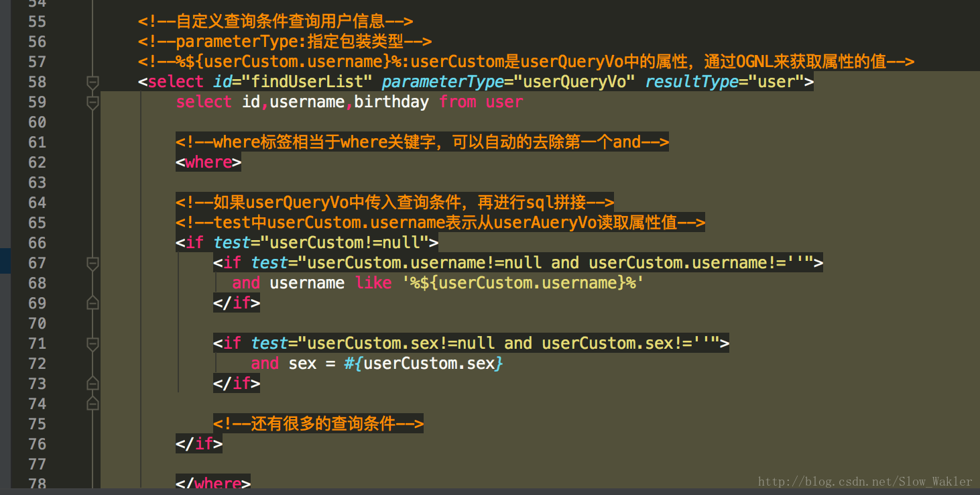The height and width of the screenshot is (495, 980).
Task: Click the '%${userCustom.username}%' string
Action: (523, 283)
